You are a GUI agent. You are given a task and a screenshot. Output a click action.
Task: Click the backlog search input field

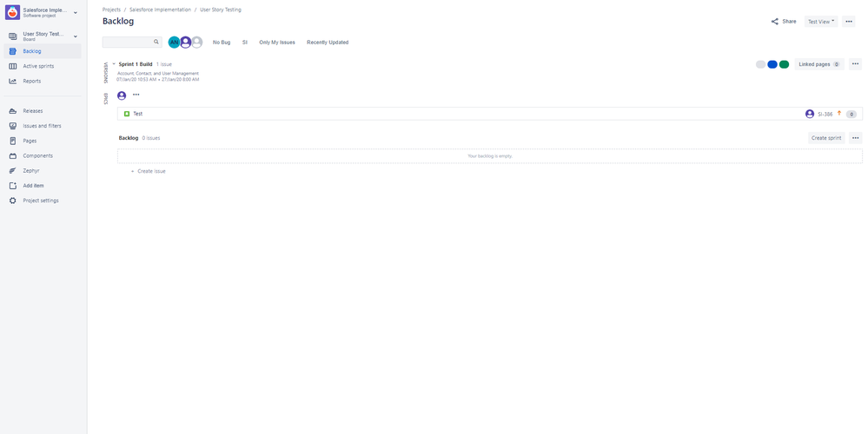132,42
